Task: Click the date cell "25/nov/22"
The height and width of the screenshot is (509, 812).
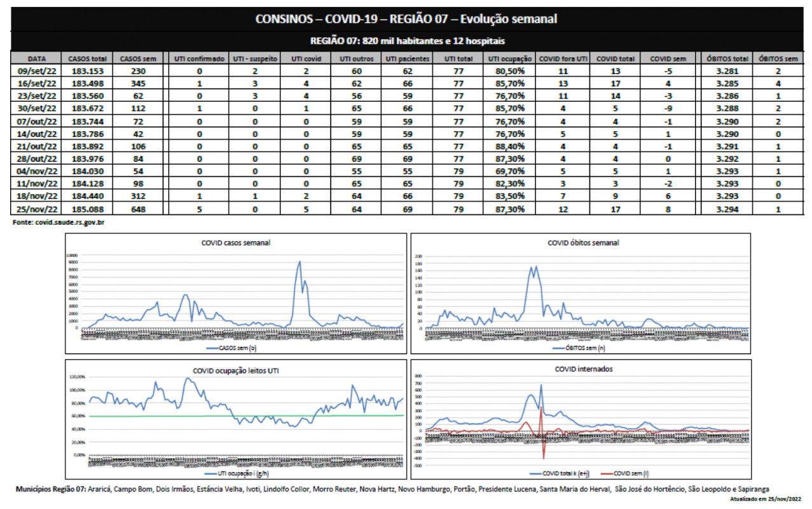Action: point(37,209)
